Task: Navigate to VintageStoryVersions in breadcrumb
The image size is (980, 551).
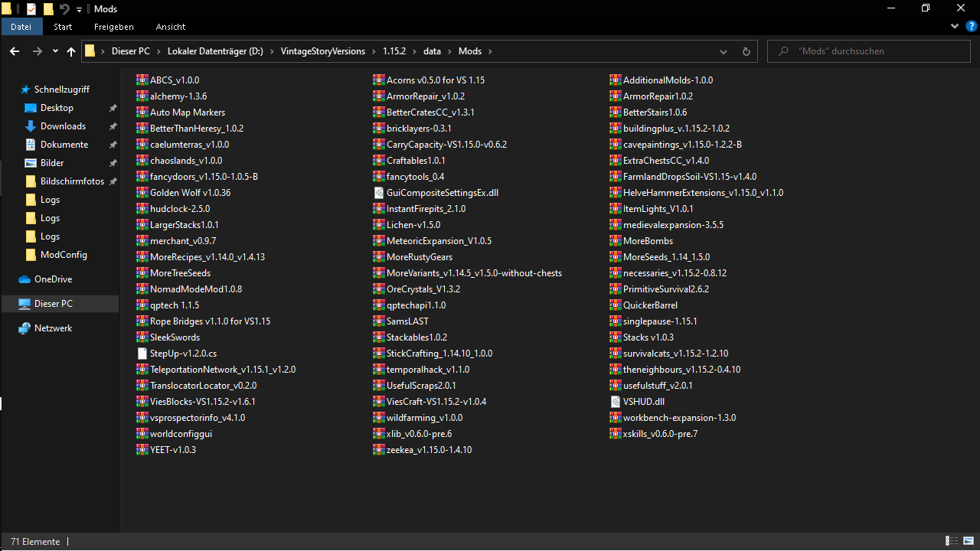Action: [322, 51]
